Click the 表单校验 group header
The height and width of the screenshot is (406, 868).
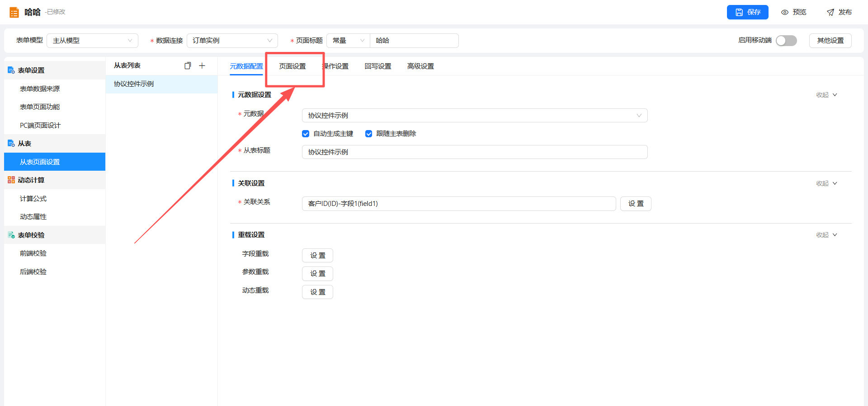(55, 235)
